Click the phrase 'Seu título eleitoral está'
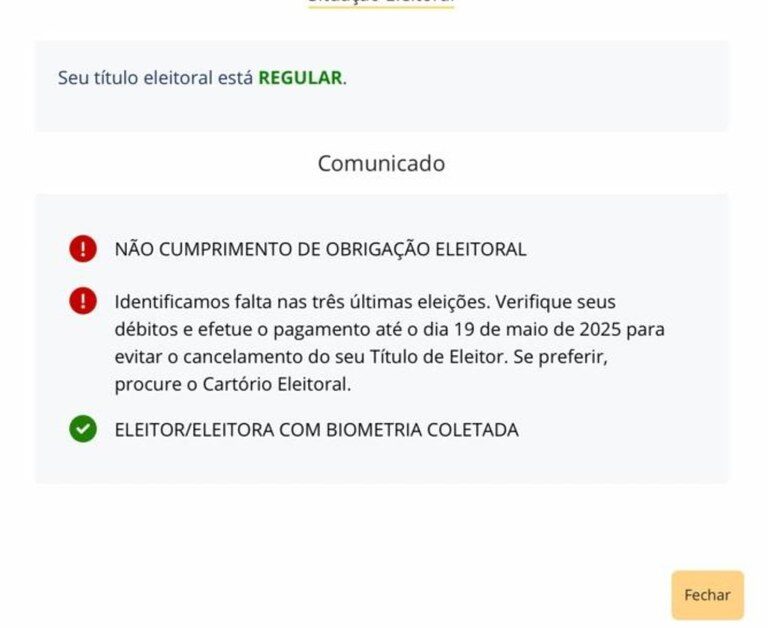Viewport: 768px width, 628px height. tap(155, 78)
